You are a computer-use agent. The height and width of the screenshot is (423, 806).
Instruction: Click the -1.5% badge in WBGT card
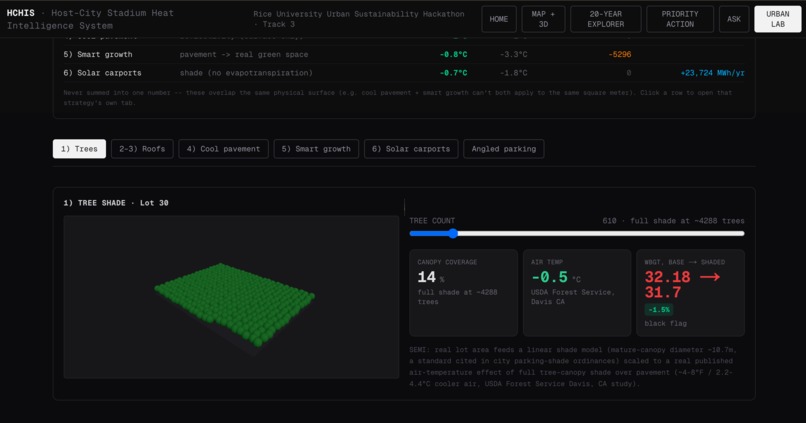(658, 310)
